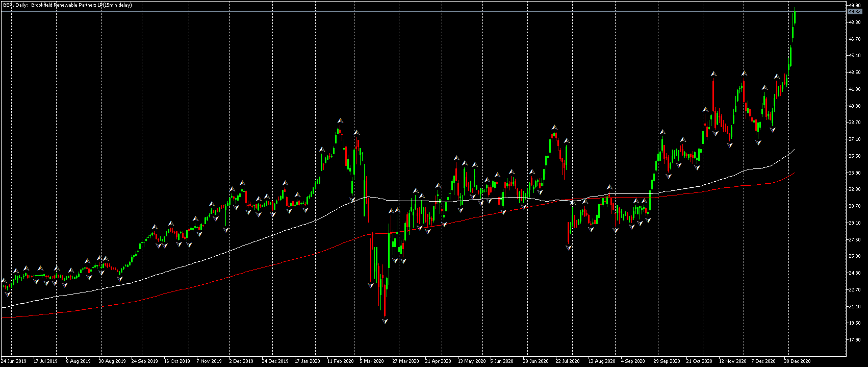Image resolution: width=868 pixels, height=367 pixels.
Task: Click the 29 Jun 2020 date label
Action: click(535, 361)
